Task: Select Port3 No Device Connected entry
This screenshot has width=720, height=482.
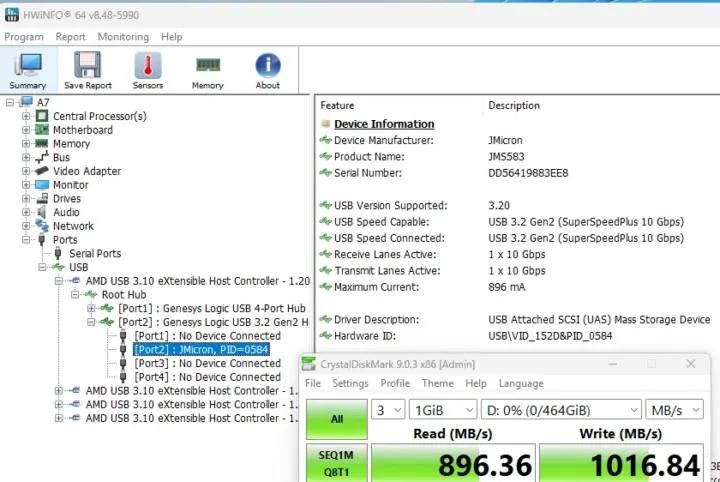Action: pyautogui.click(x=208, y=363)
